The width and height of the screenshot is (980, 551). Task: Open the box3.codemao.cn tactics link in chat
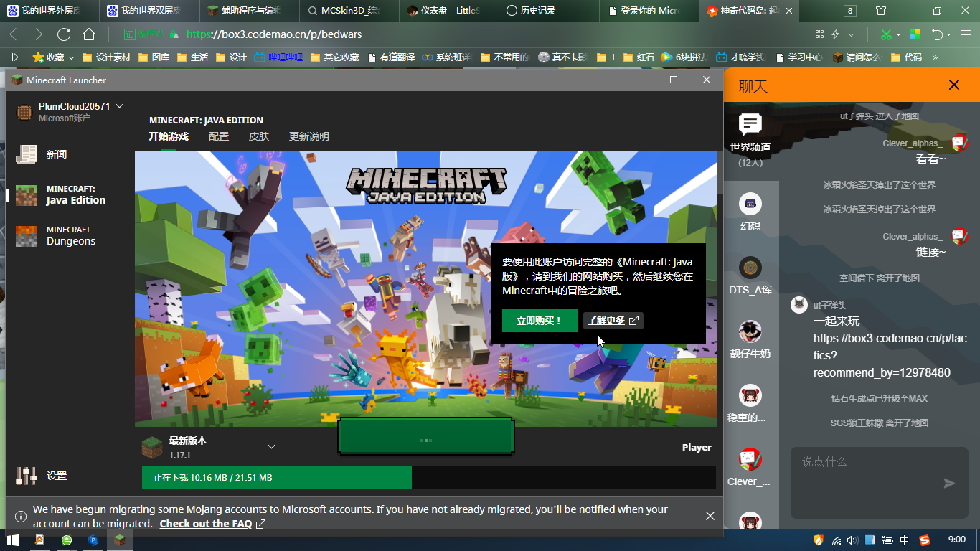(890, 356)
